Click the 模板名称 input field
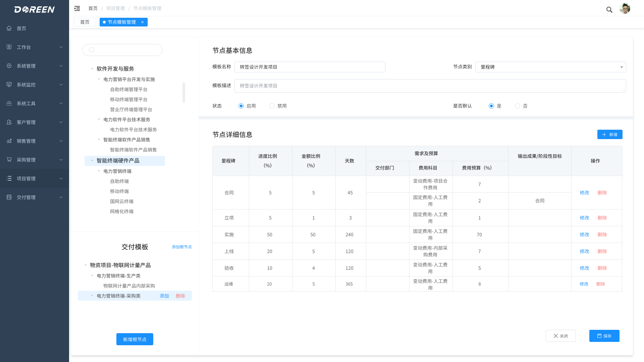Viewport: 644px width, 362px height. (x=310, y=67)
